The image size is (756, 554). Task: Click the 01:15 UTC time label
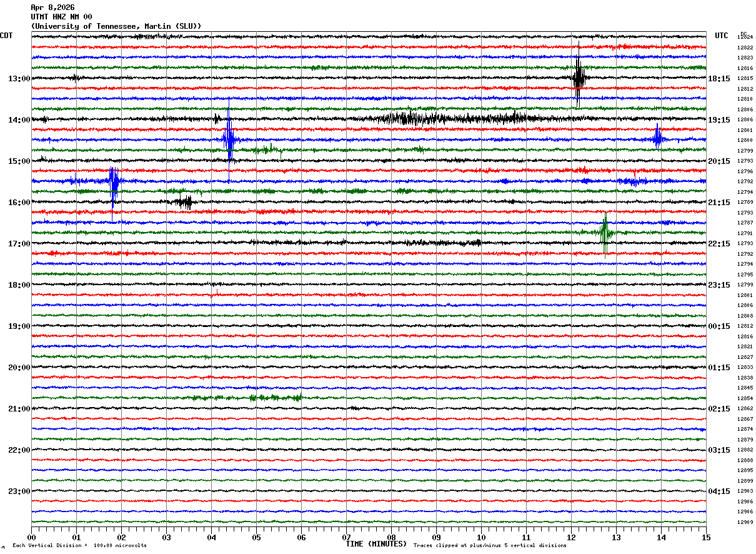(719, 367)
